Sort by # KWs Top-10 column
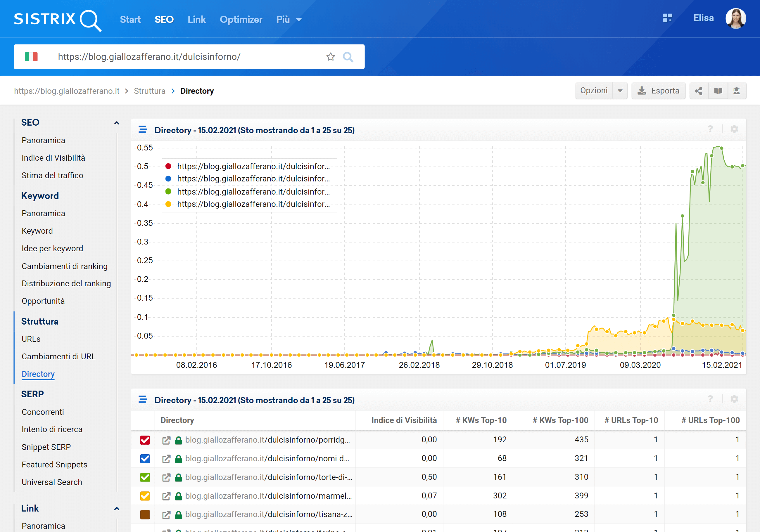 coord(481,420)
